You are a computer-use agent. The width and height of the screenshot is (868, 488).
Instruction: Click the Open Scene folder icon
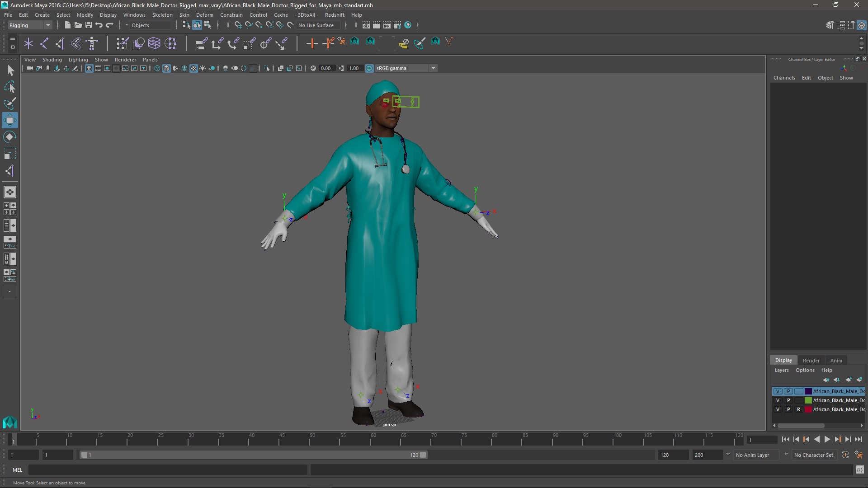click(x=78, y=25)
